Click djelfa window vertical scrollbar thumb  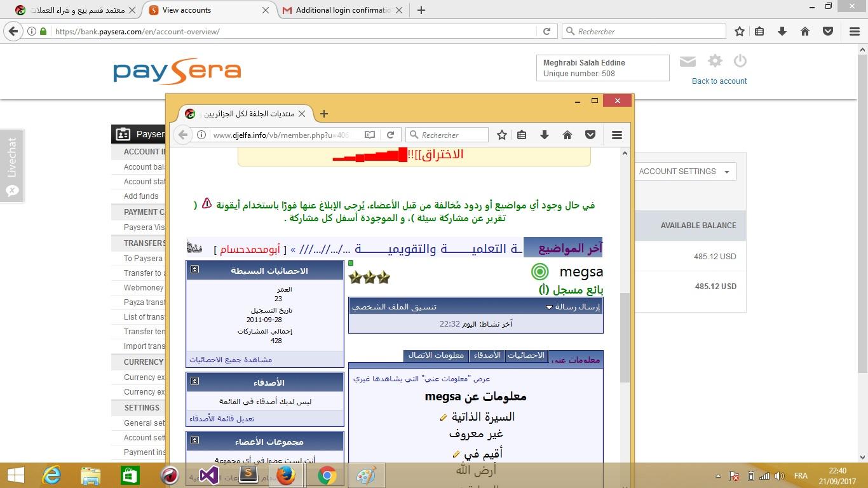[625, 337]
